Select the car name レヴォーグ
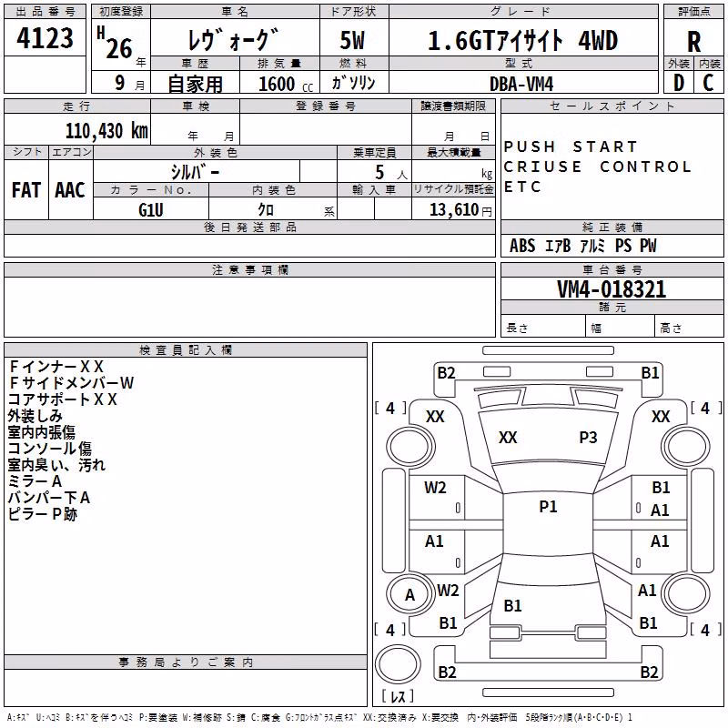The width and height of the screenshot is (728, 728). 234,39
